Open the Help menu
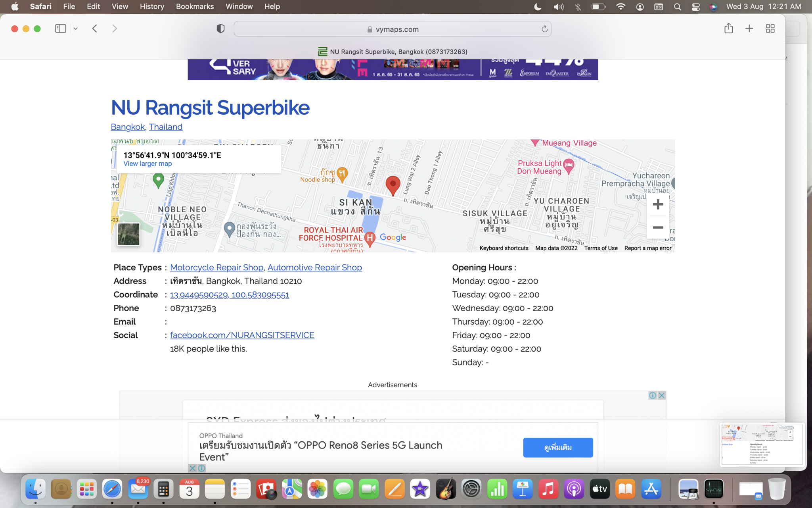Screen dimensions: 812x508 (x=272, y=6)
